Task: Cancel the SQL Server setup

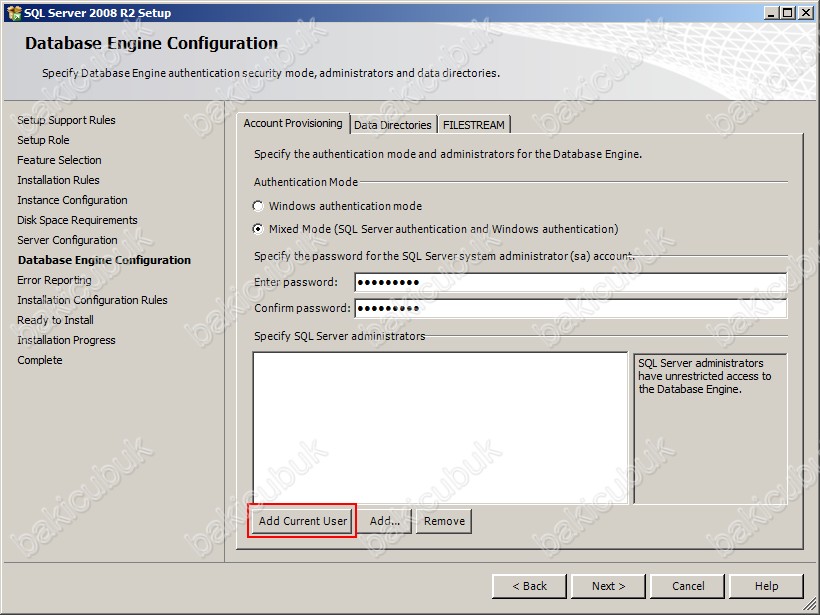Action: tap(688, 586)
